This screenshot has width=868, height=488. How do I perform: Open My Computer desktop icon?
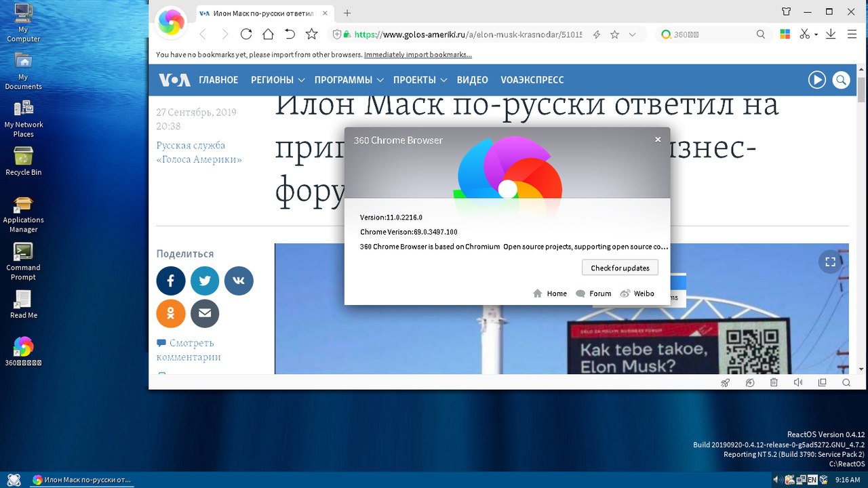tap(23, 23)
